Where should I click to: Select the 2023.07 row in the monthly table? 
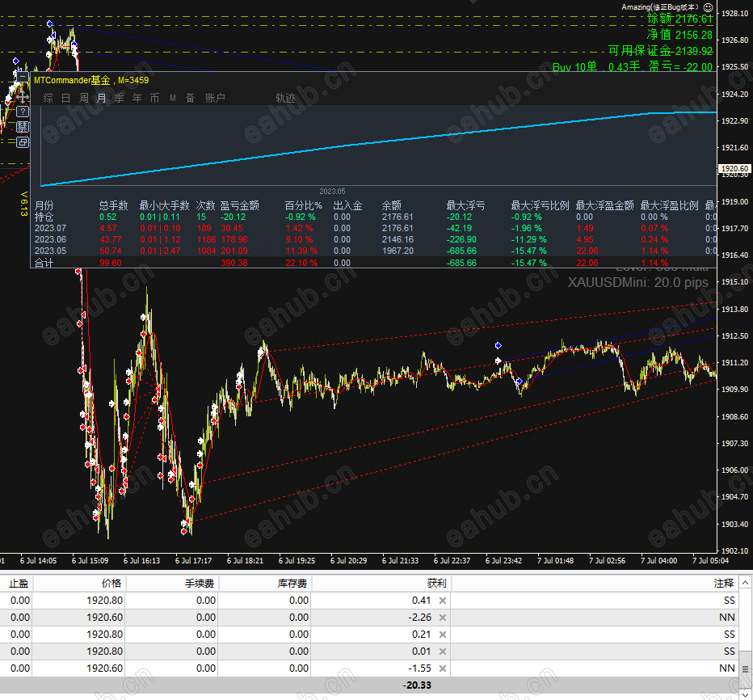click(x=372, y=228)
